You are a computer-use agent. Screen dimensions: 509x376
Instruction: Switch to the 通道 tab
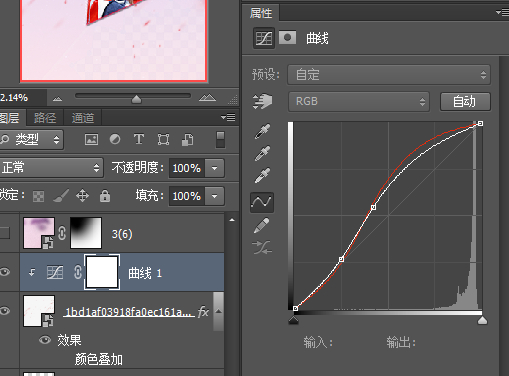click(83, 118)
